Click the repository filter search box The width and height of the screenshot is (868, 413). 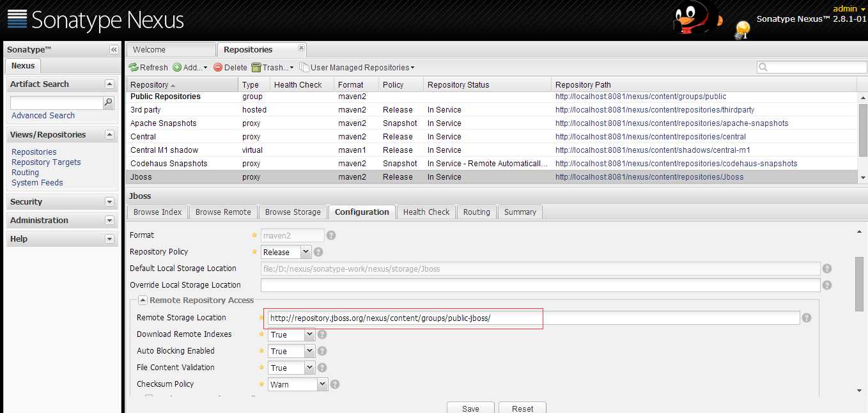pyautogui.click(x=812, y=67)
